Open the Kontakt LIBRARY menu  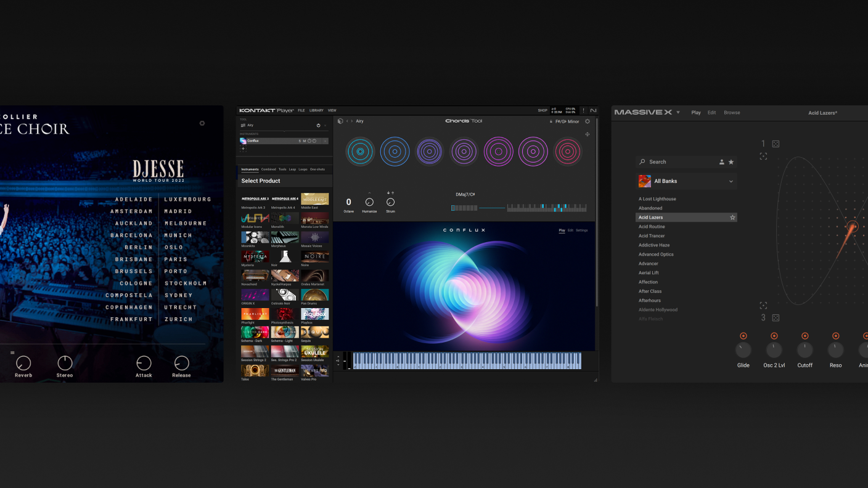coord(316,111)
